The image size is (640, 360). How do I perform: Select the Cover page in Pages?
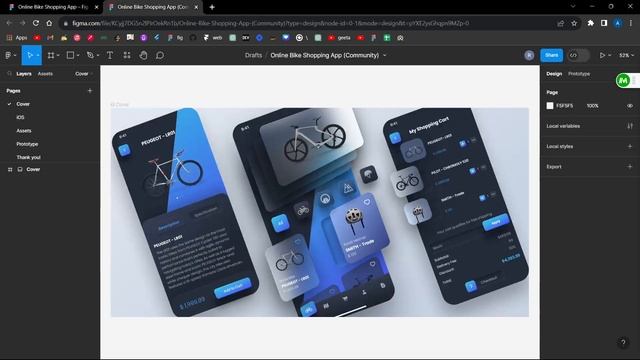point(23,104)
